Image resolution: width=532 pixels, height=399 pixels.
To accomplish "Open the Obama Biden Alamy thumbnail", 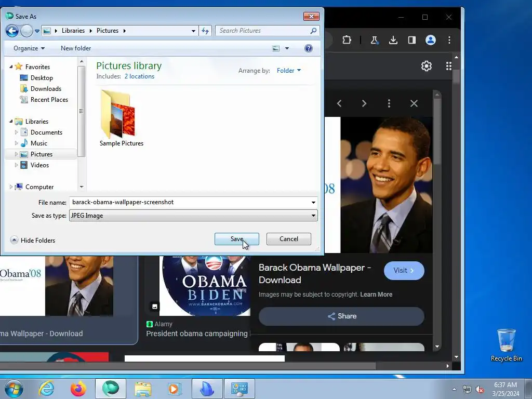I will click(205, 286).
